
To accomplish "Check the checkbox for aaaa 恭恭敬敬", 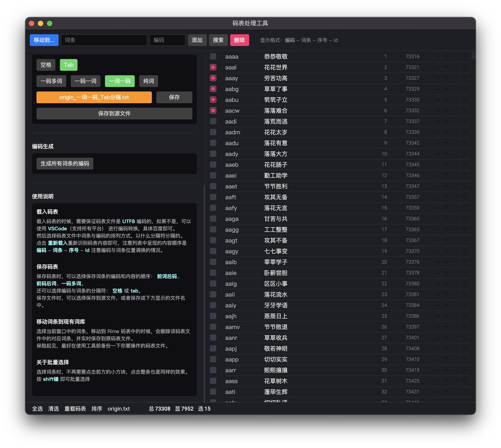I will coord(213,56).
